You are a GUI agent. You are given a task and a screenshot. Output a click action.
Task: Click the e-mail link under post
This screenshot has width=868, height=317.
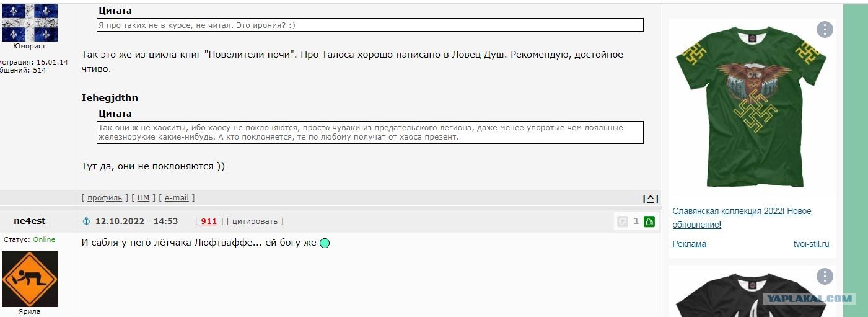point(177,198)
